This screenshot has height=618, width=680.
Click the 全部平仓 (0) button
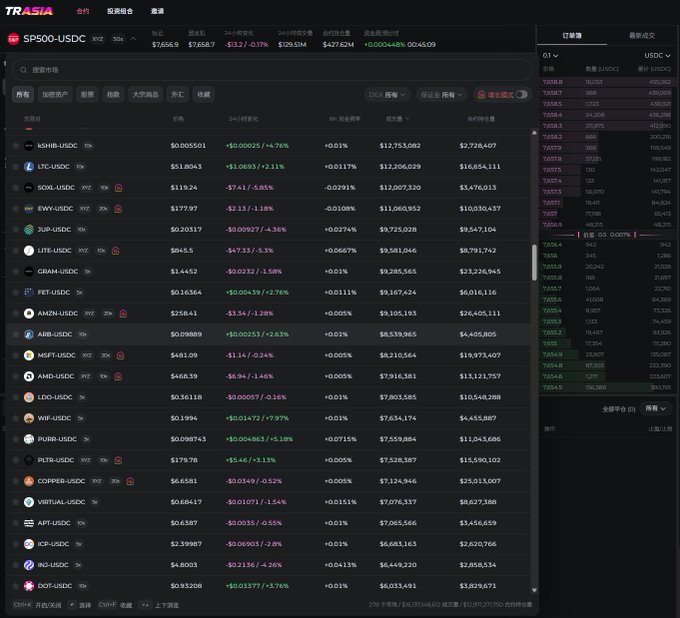[618, 409]
